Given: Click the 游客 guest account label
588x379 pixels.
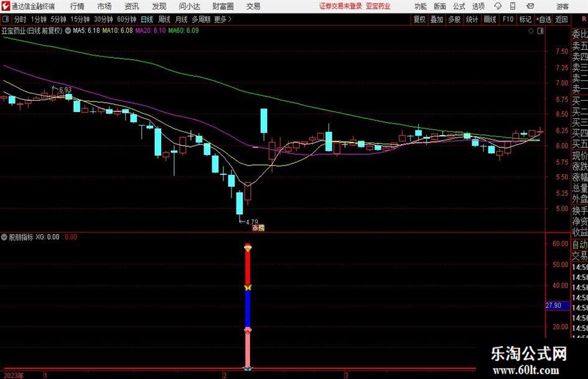Looking at the screenshot, I should tap(562, 6).
